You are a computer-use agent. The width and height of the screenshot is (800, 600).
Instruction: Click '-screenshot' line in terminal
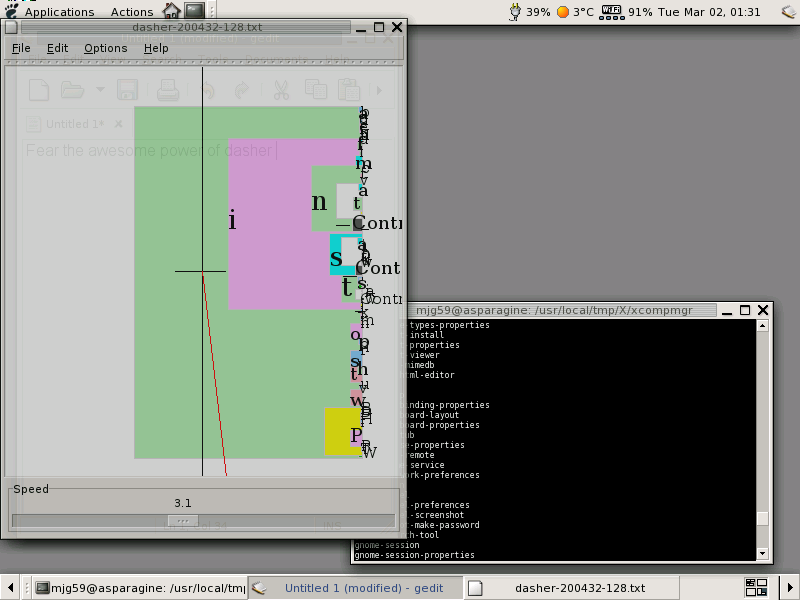pos(436,515)
